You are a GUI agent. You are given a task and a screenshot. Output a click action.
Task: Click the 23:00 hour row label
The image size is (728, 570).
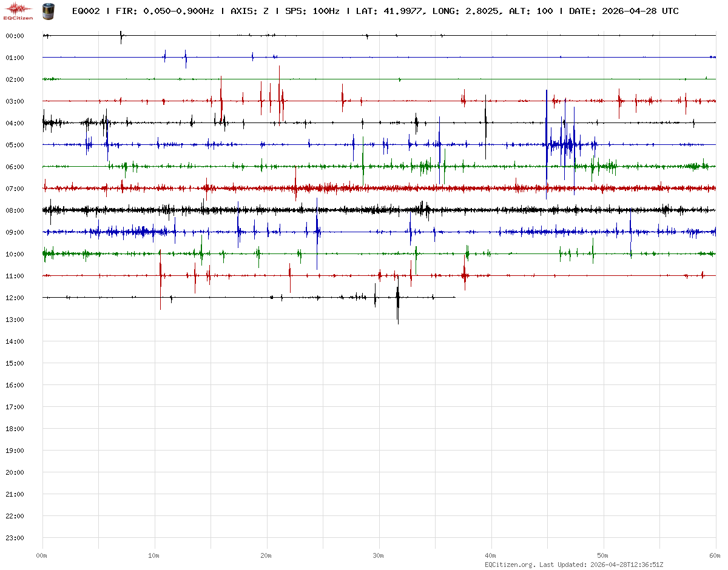pos(15,538)
